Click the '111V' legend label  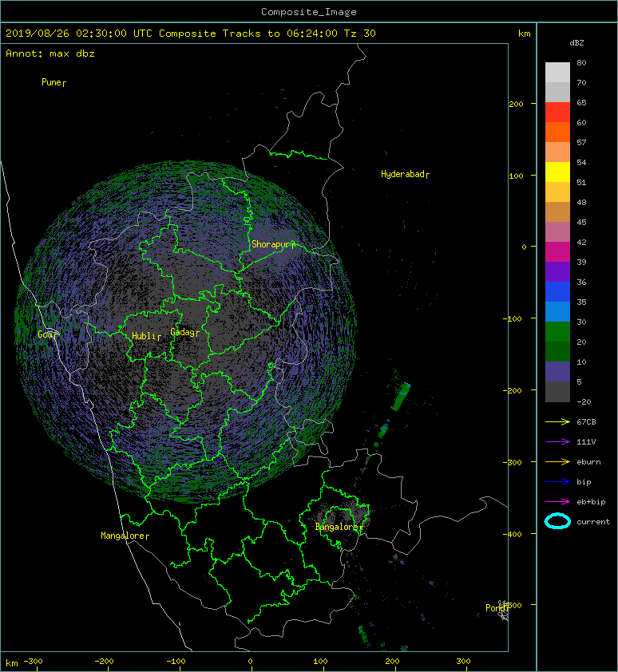(586, 442)
